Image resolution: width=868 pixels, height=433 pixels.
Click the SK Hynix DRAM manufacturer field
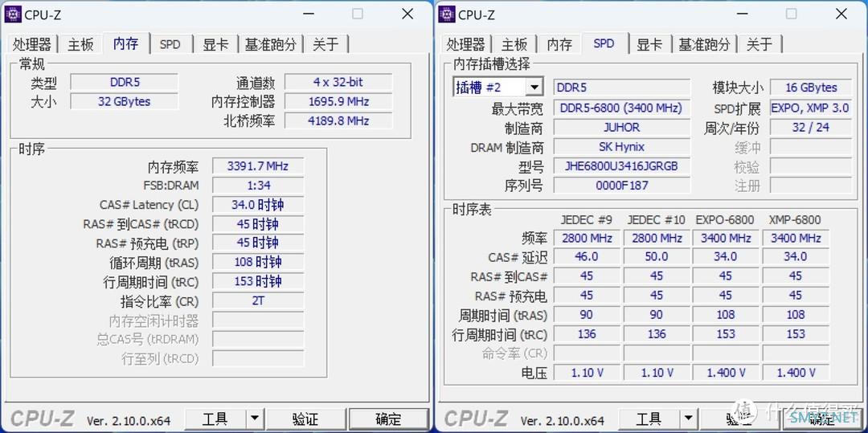click(621, 146)
